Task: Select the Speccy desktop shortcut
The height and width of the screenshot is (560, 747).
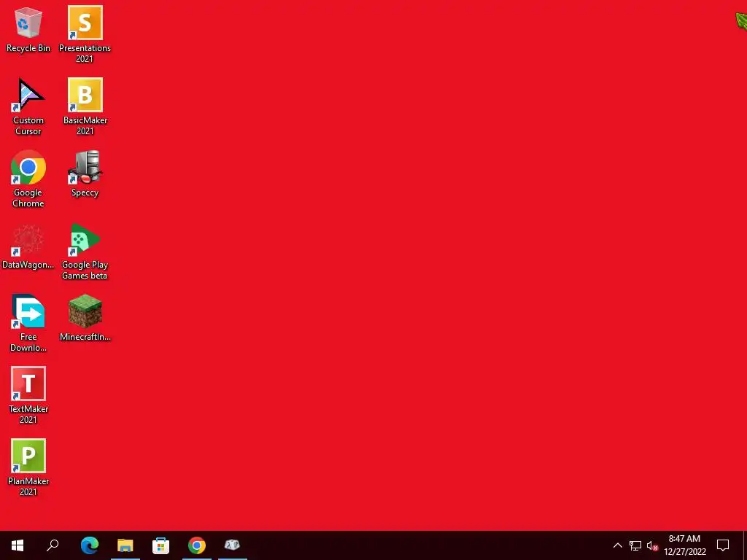Action: (x=85, y=174)
